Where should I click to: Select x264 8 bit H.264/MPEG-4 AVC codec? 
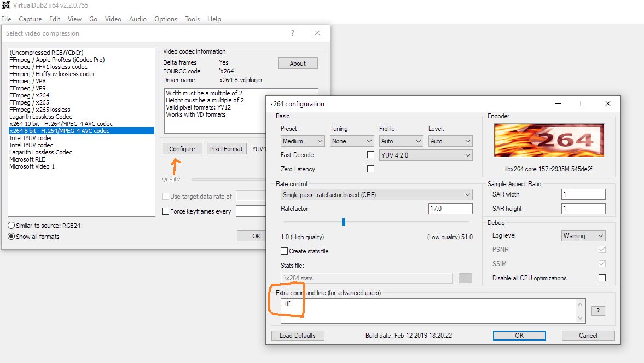click(82, 131)
